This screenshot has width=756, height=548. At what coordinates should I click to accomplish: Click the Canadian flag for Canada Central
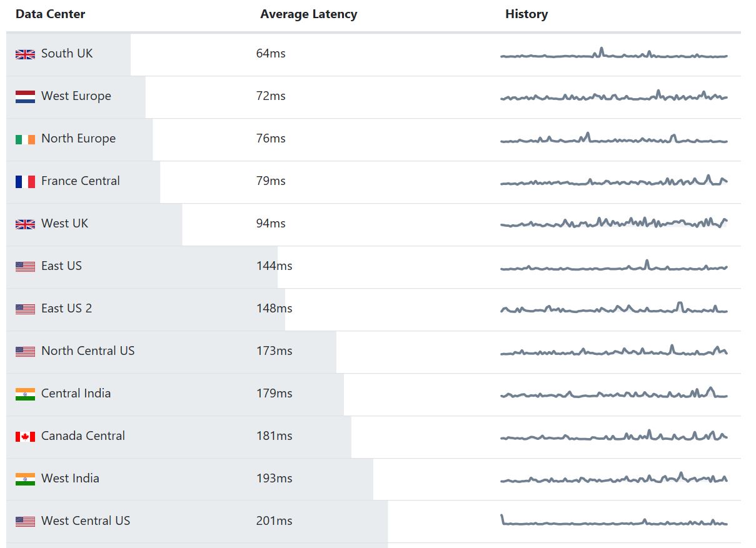click(25, 437)
